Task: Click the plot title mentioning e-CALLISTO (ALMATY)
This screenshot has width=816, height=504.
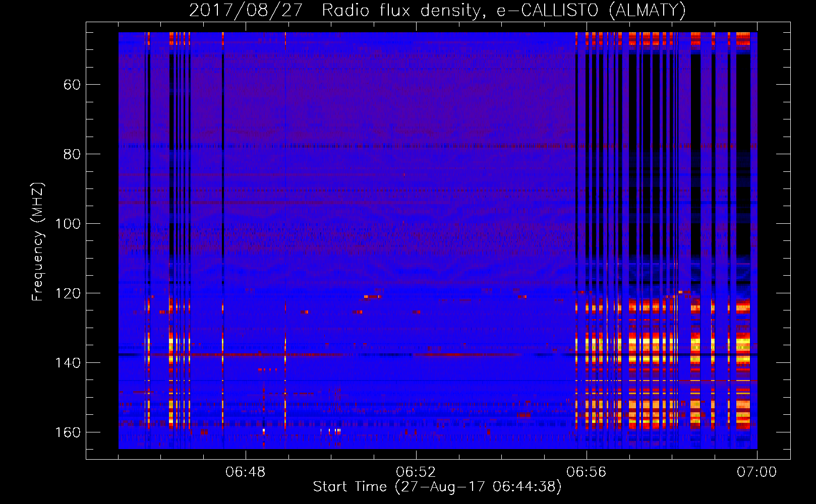Action: tap(437, 11)
